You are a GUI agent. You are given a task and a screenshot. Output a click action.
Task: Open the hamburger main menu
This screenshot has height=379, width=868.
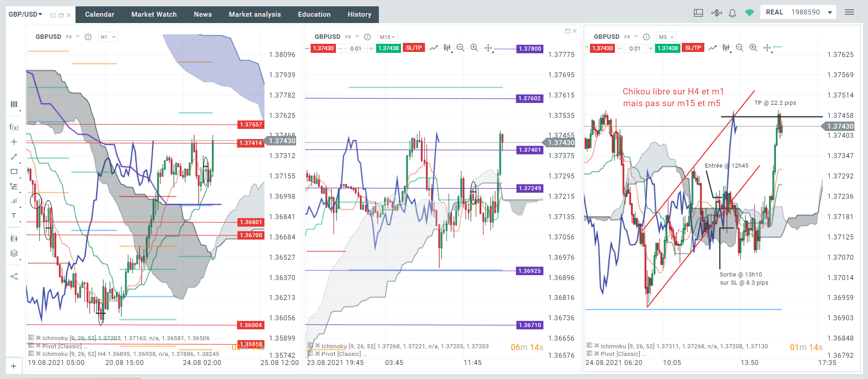pos(849,12)
